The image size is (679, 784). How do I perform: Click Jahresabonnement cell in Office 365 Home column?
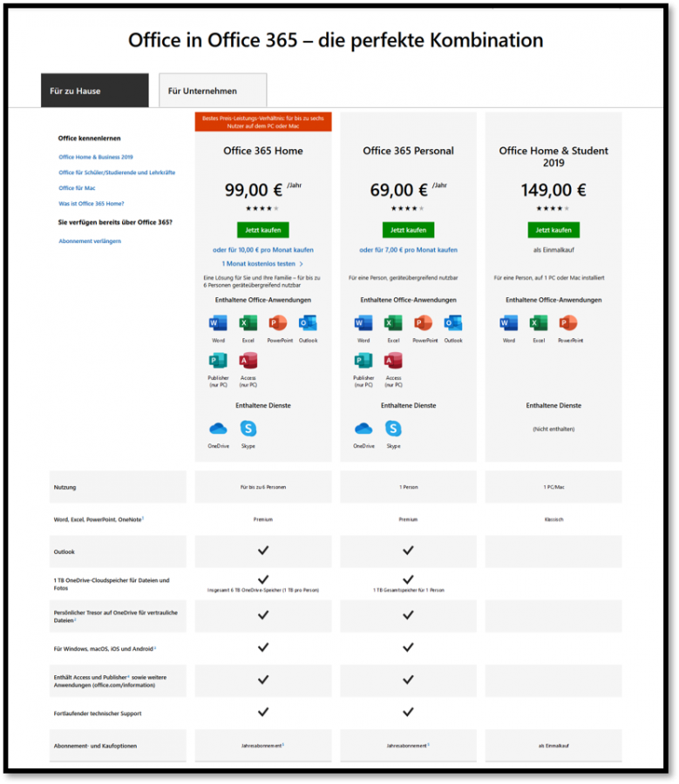click(262, 746)
